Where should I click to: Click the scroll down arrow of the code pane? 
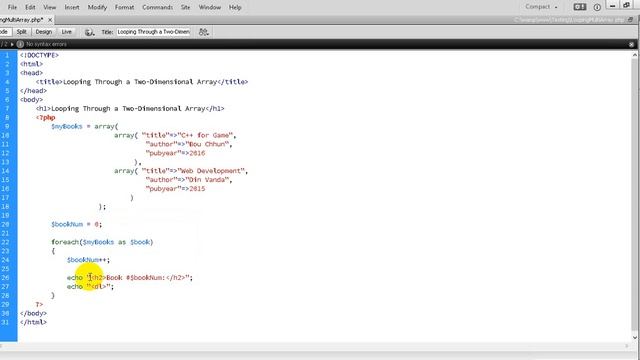click(635, 337)
